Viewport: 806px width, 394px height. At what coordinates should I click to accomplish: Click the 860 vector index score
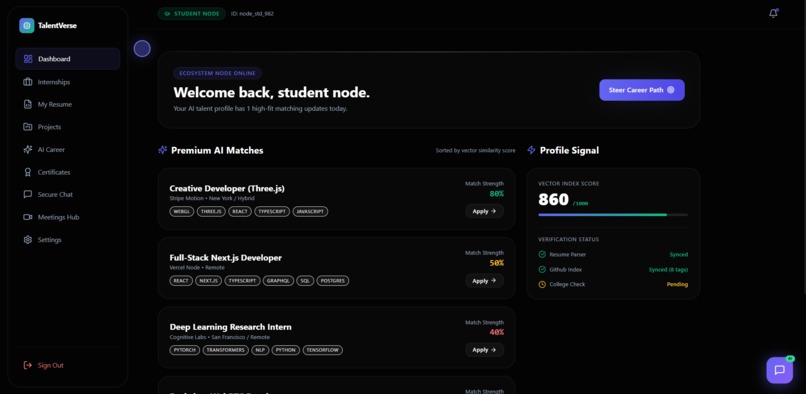pos(554,200)
